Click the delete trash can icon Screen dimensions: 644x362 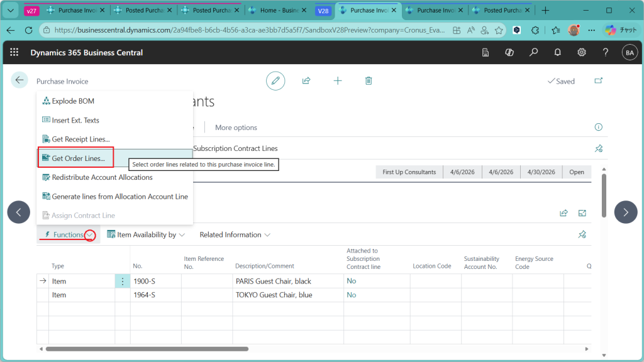click(369, 80)
